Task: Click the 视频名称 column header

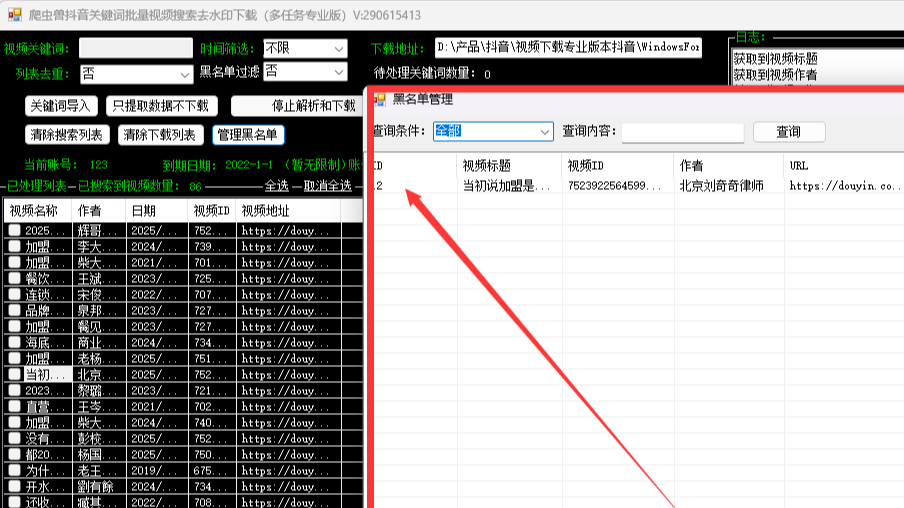Action: [38, 211]
